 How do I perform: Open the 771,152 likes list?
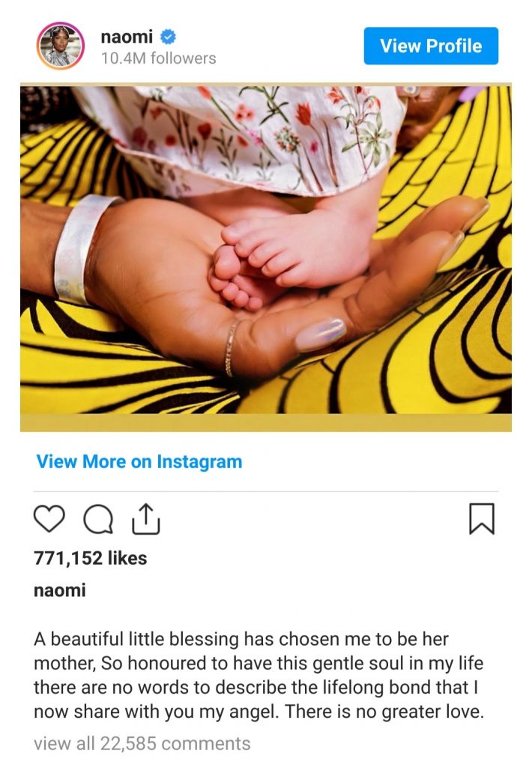coord(90,558)
